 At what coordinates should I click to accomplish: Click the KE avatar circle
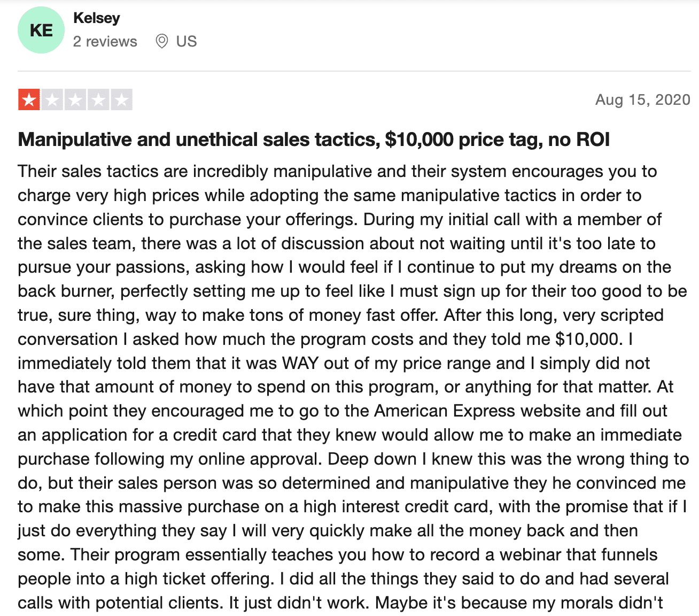click(41, 30)
